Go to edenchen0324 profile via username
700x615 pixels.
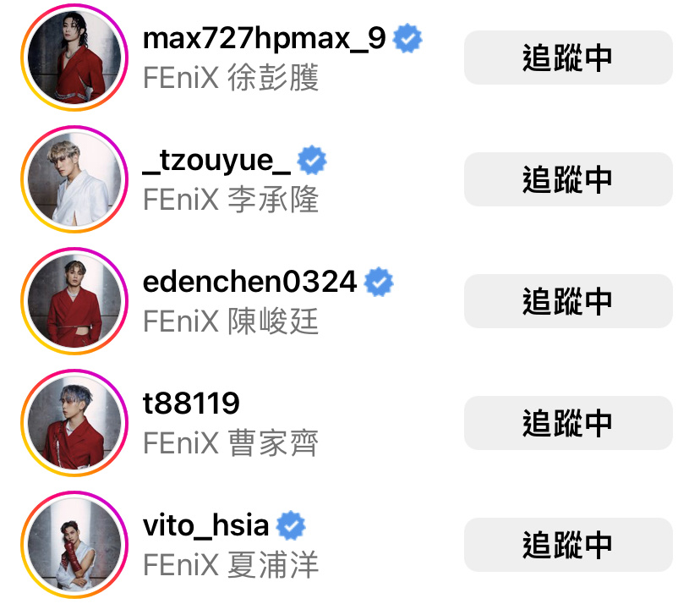[249, 282]
